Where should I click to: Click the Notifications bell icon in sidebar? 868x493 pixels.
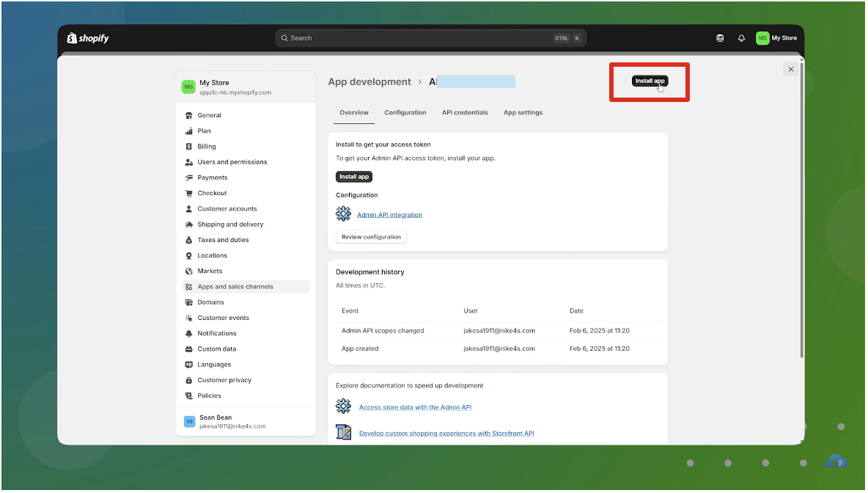188,334
